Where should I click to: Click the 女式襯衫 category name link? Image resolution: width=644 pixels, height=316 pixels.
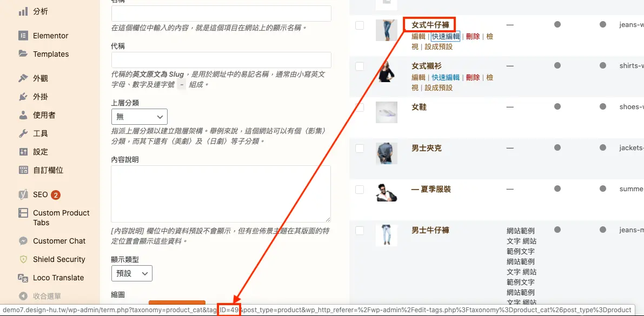click(x=426, y=66)
